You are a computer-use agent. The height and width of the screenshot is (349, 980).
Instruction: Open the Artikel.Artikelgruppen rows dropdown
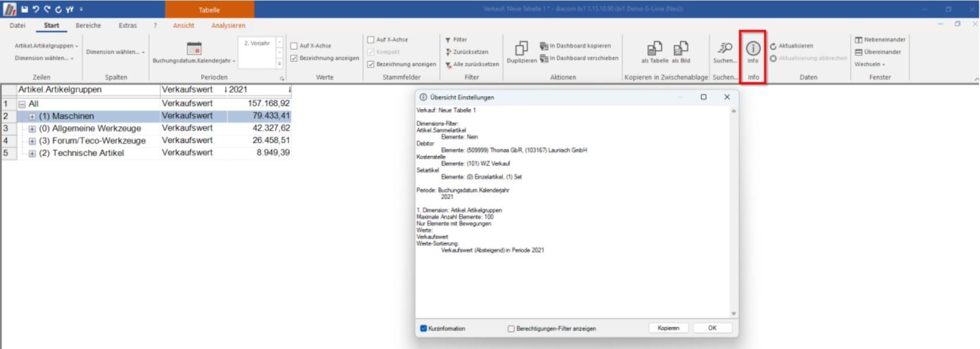pyautogui.click(x=46, y=46)
